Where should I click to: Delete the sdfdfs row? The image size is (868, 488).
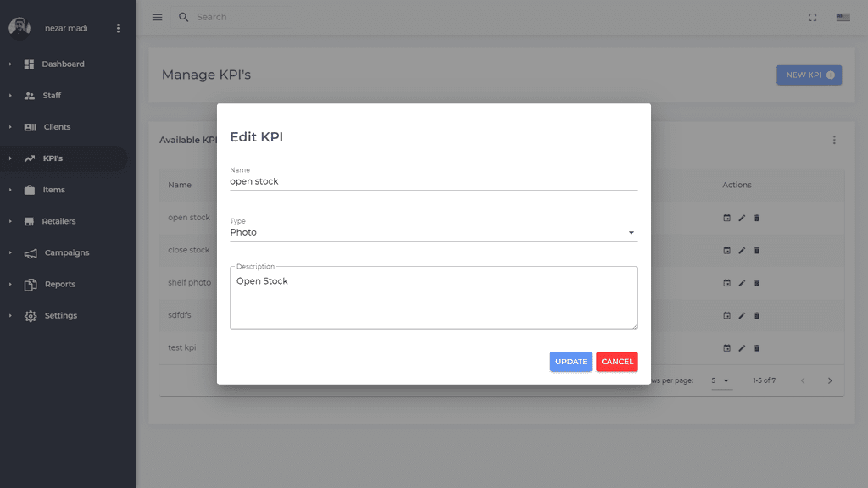(x=757, y=315)
